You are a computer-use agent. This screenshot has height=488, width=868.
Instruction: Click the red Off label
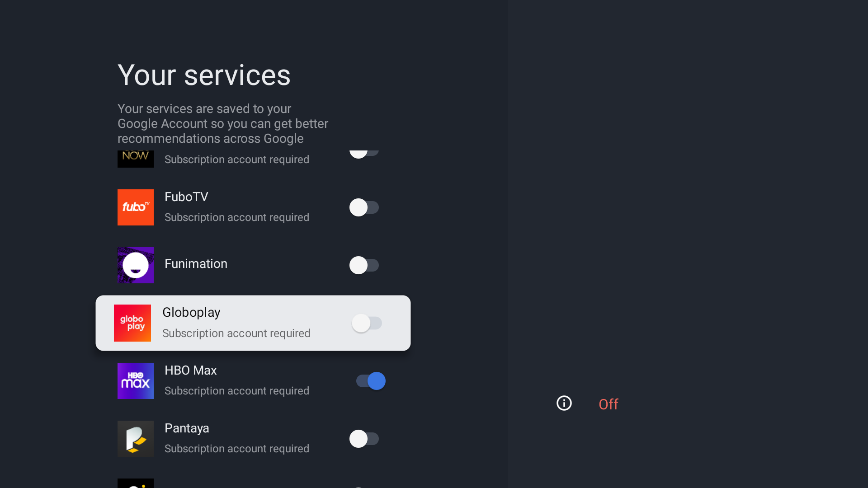coord(608,404)
